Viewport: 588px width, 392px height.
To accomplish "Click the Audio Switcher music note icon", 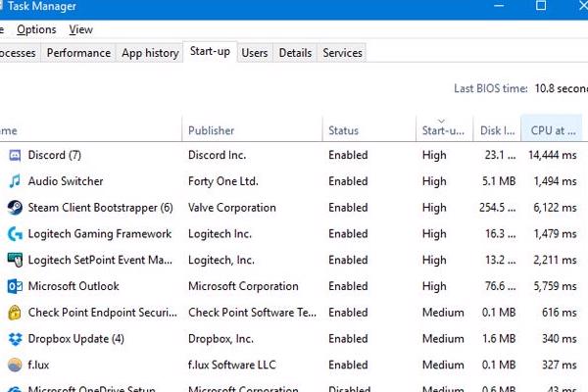I will (x=15, y=181).
